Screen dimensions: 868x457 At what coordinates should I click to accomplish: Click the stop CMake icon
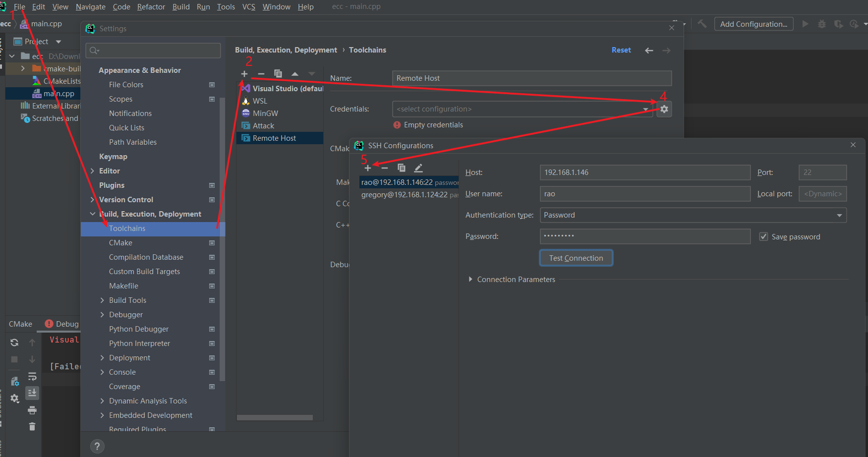[14, 359]
